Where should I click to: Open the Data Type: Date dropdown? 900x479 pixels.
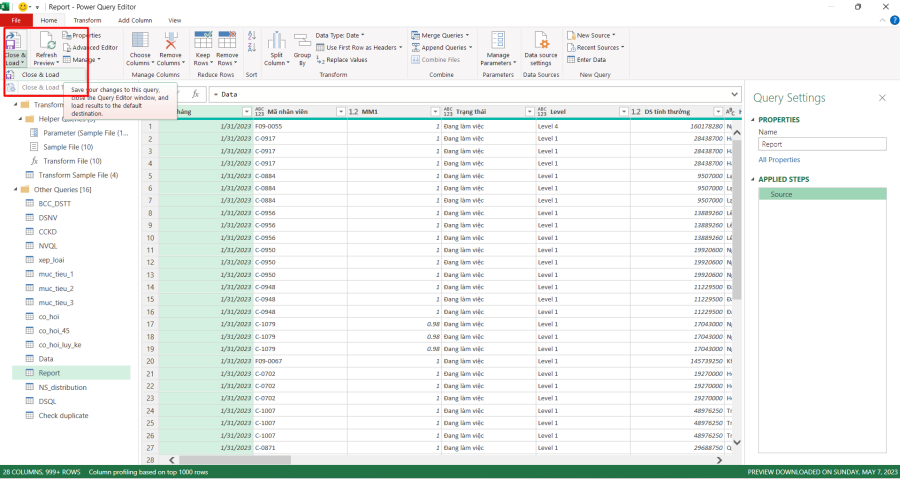(x=340, y=36)
